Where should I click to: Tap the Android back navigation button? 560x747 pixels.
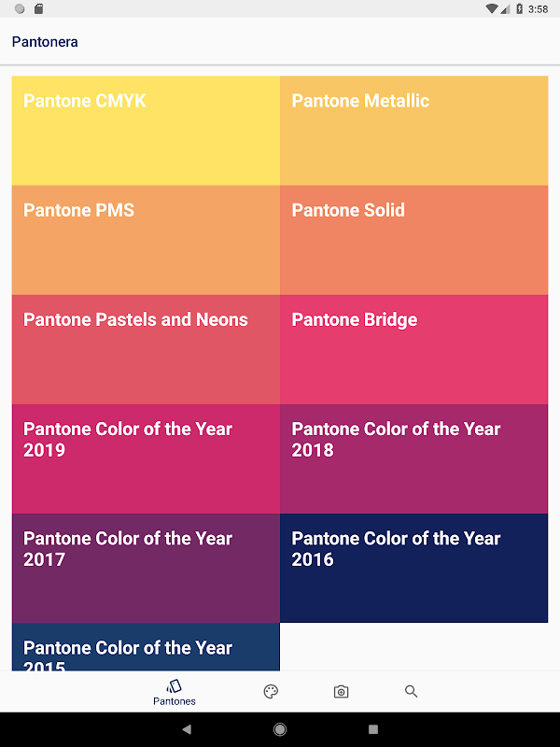187,729
